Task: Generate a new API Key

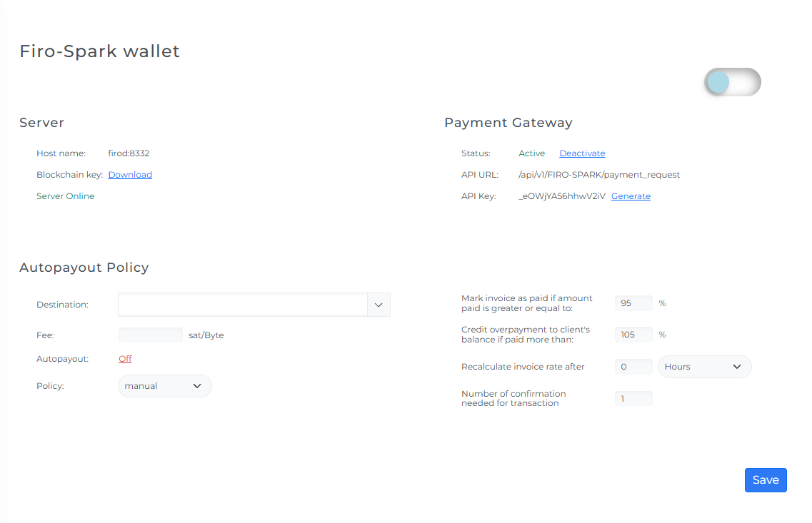Action: coord(631,196)
